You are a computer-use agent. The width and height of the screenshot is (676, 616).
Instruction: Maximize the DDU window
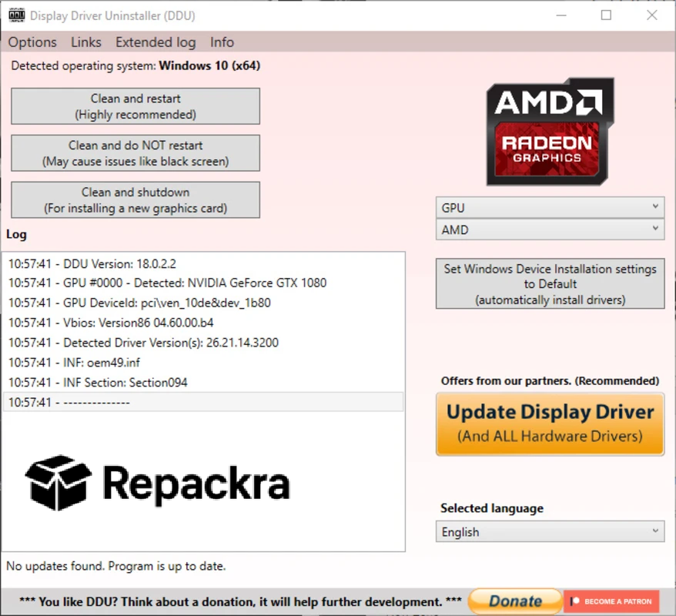tap(606, 15)
